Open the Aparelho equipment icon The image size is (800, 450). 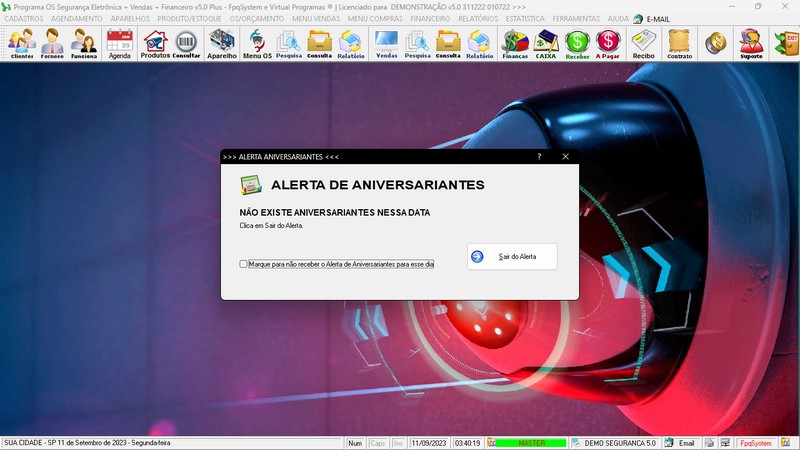click(x=222, y=44)
